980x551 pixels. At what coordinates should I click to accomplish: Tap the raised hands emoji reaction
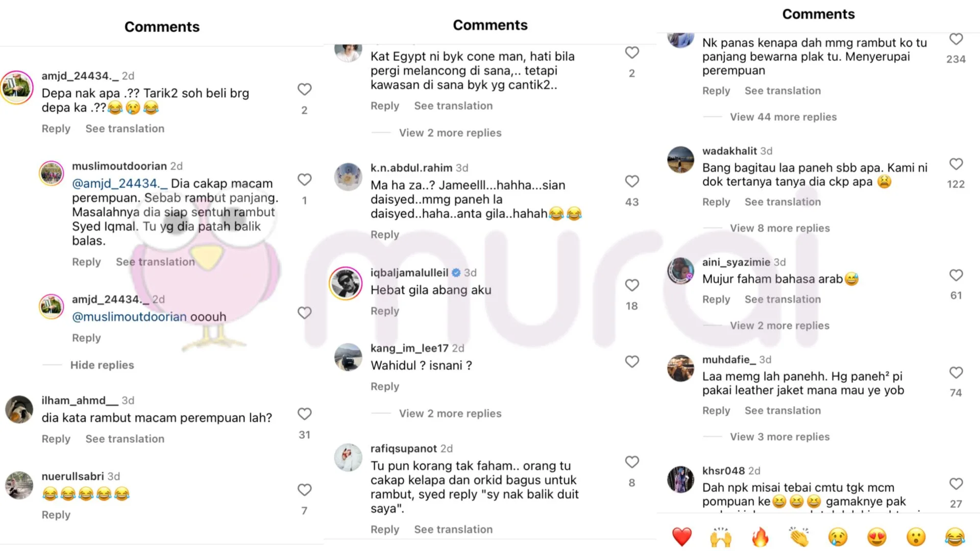pos(721,537)
